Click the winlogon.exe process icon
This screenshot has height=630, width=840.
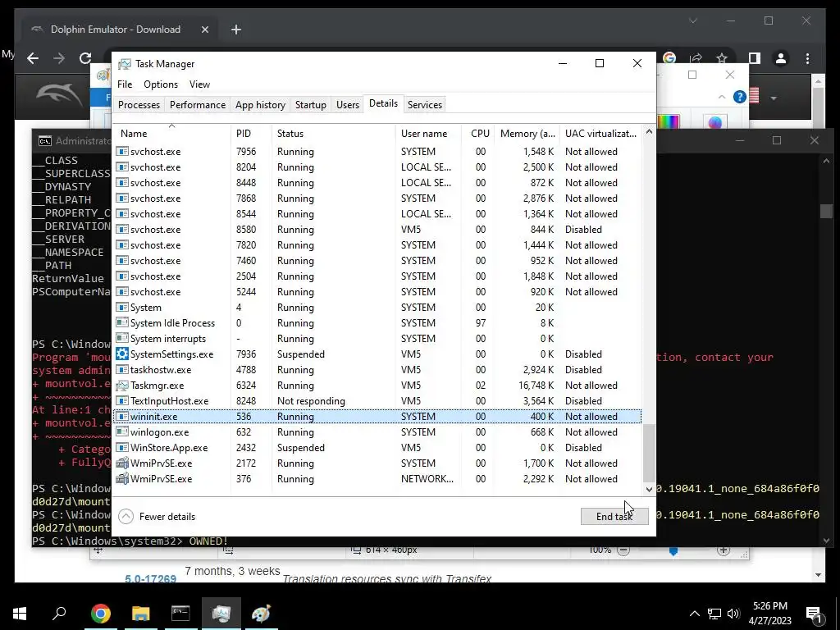click(122, 431)
